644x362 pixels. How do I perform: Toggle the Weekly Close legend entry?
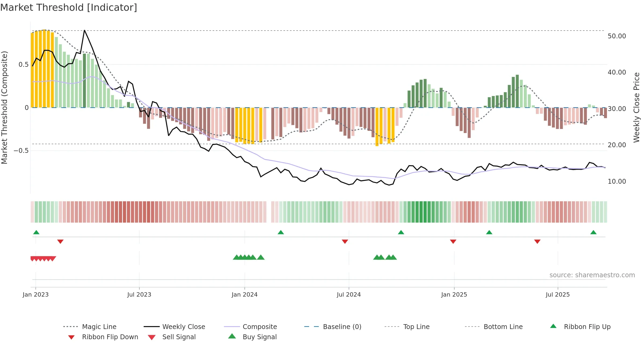pos(174,327)
